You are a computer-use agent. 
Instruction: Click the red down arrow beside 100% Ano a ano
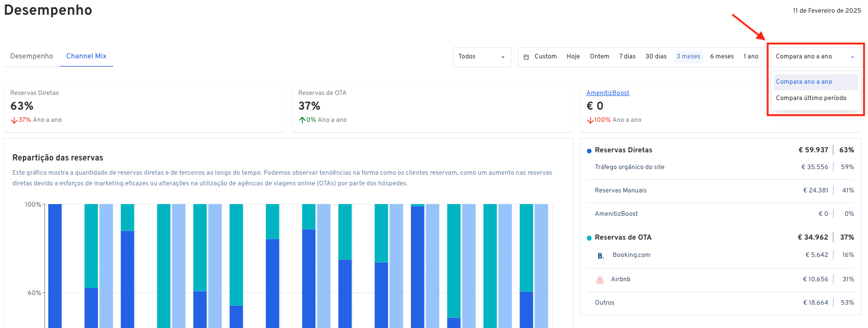coord(590,120)
